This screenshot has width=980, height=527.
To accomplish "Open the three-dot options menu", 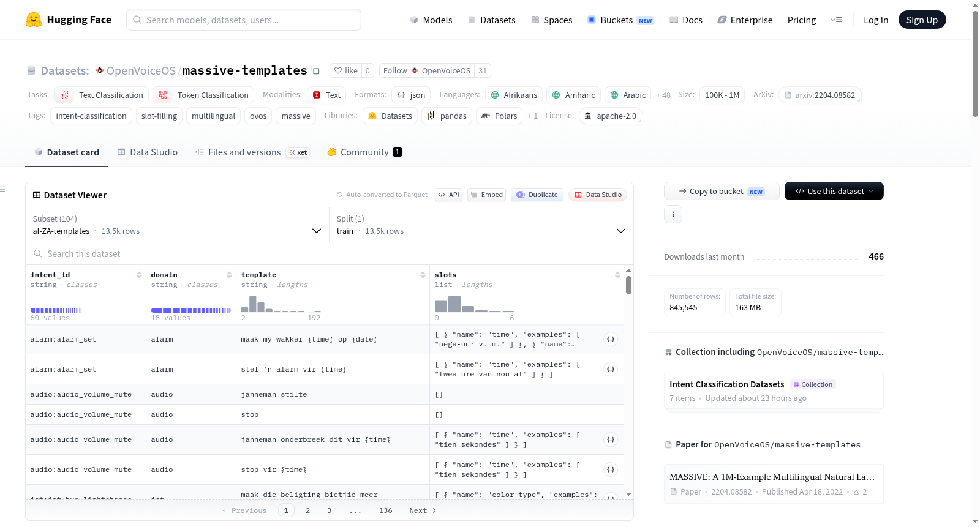I will pyautogui.click(x=673, y=214).
